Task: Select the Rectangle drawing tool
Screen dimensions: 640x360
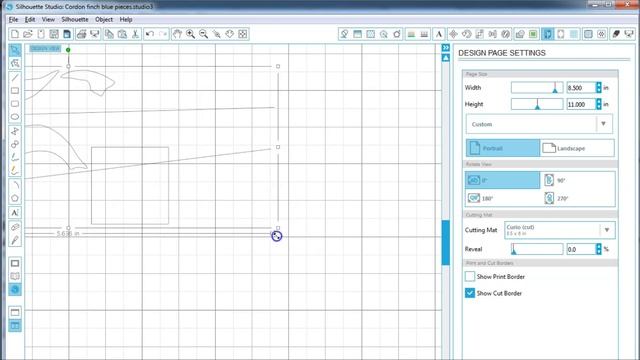Action: (x=15, y=91)
